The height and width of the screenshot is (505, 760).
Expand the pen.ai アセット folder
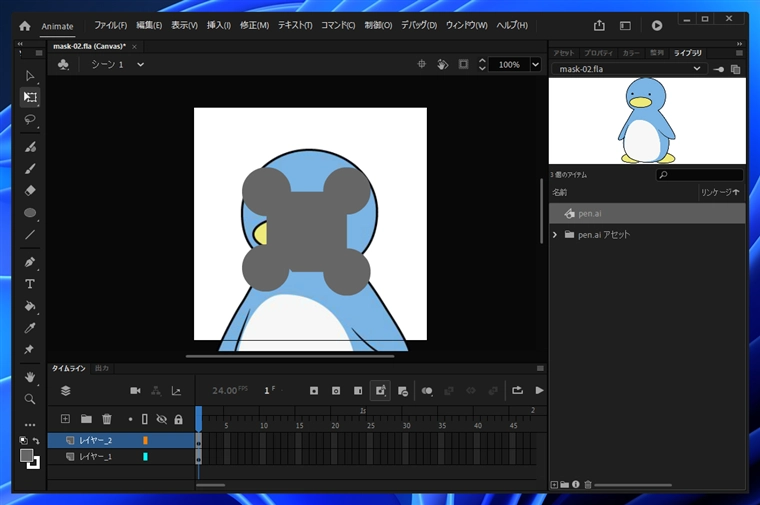(x=555, y=235)
